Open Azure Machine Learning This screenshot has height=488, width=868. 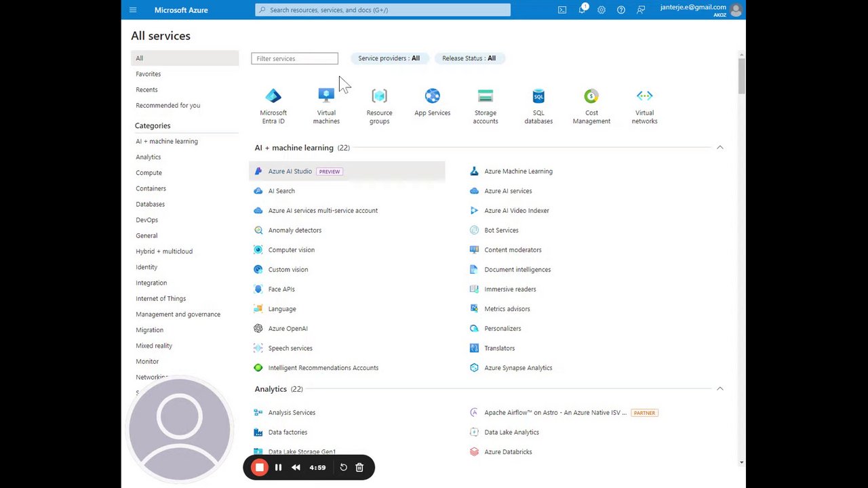coord(518,171)
